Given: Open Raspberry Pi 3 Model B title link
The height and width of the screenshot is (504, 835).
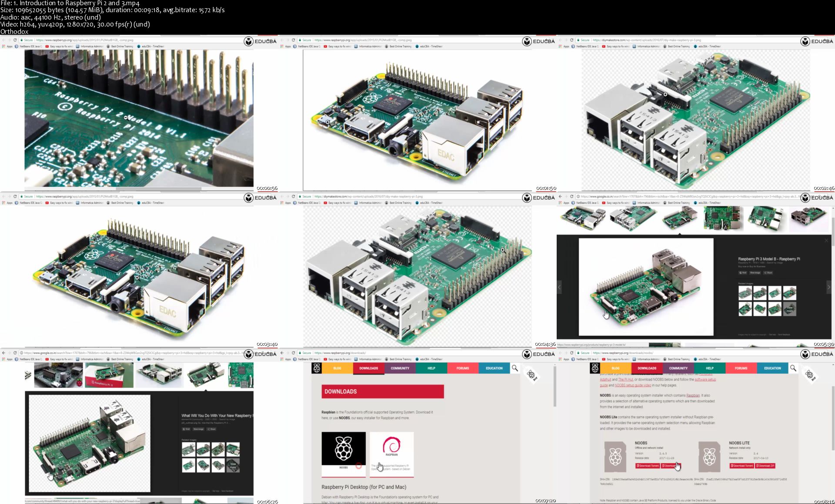Looking at the screenshot, I should tap(769, 259).
